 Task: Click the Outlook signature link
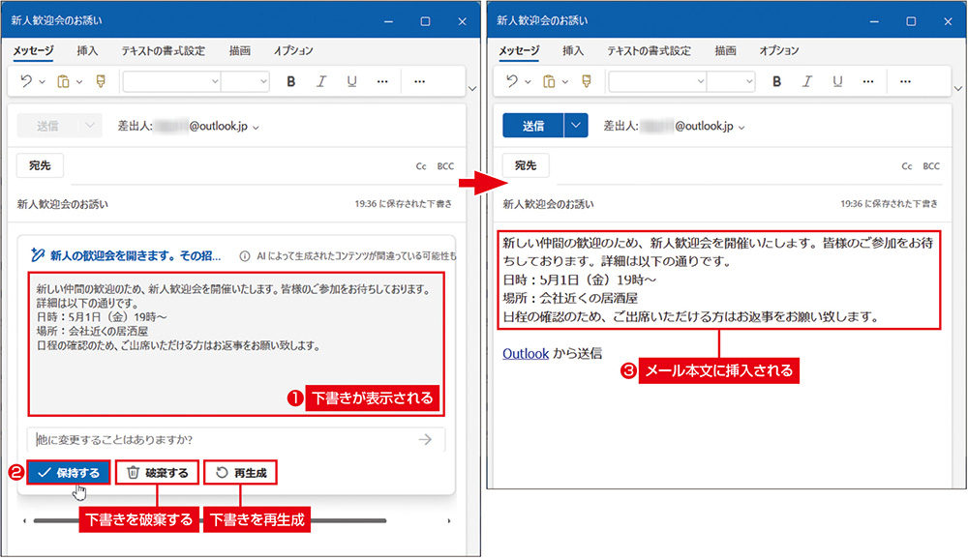[x=526, y=354]
